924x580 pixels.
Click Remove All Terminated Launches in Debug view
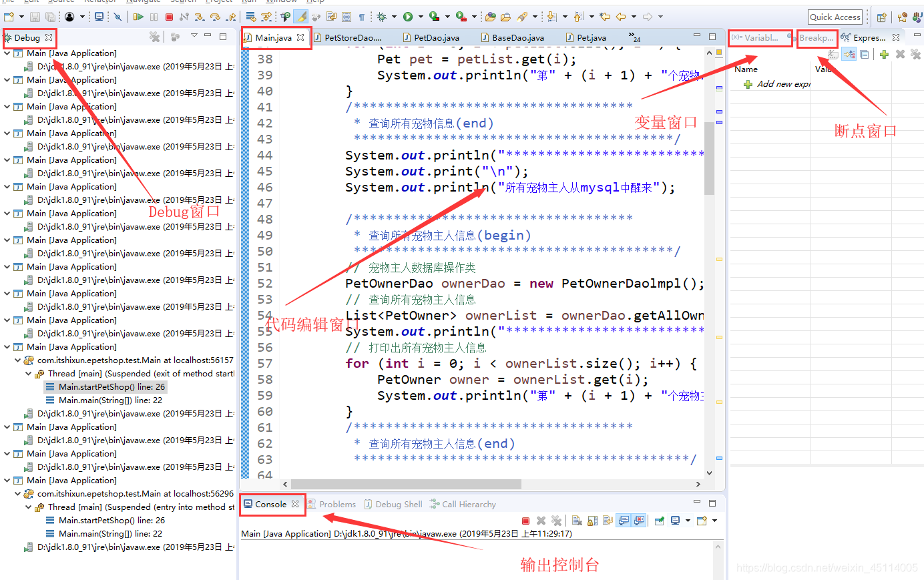pos(155,37)
